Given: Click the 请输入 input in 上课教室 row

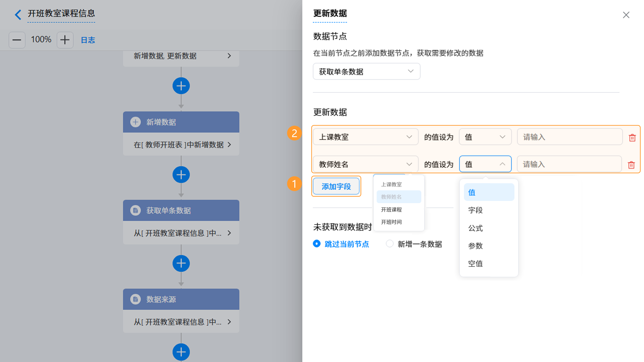Looking at the screenshot, I should (x=570, y=137).
